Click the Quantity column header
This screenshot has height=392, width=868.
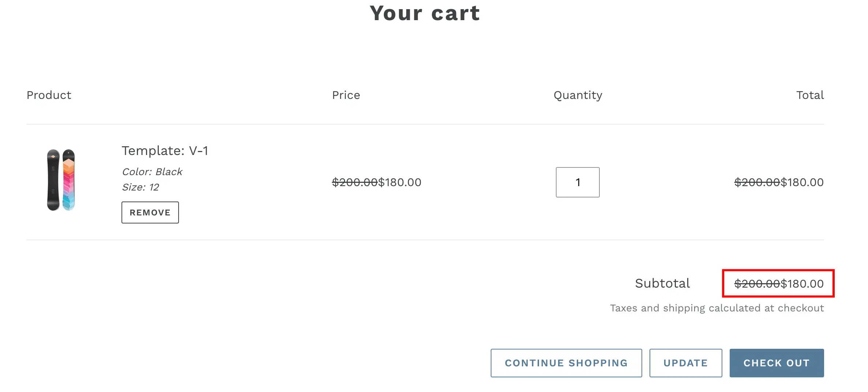(x=578, y=95)
